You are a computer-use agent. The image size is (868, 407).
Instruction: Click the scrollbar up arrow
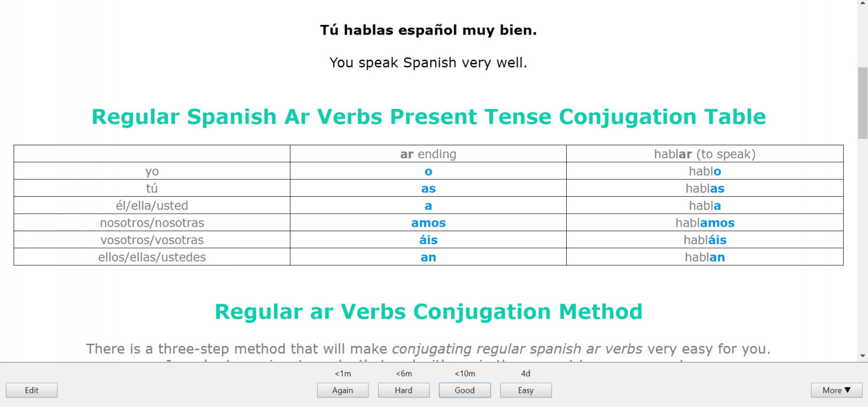[862, 6]
